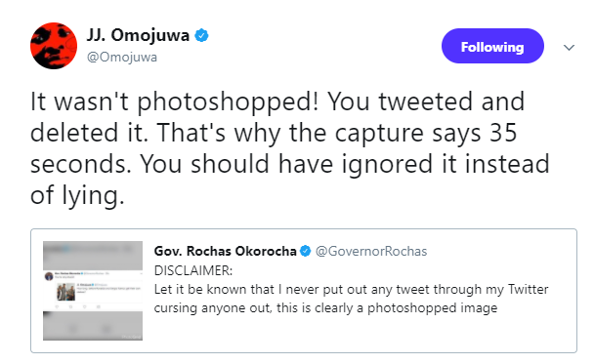Click verified badge next to Gov. Rochas Okorocha
This screenshot has height=364, width=594.
pyautogui.click(x=306, y=251)
